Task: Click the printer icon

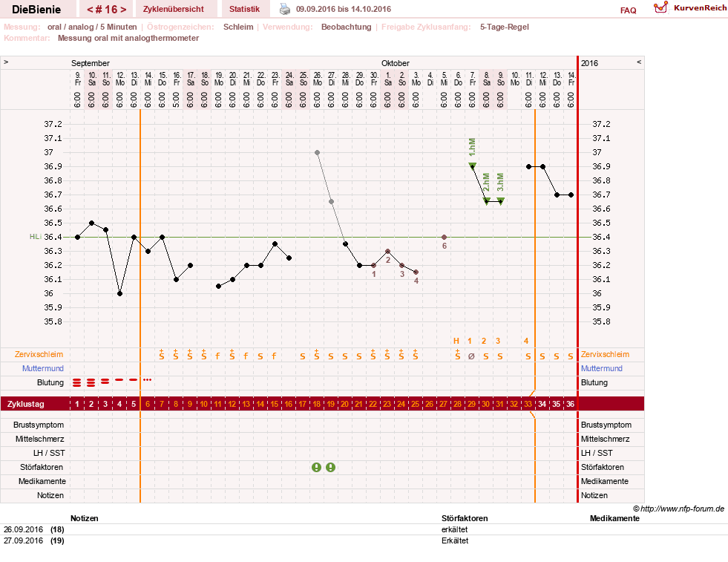Action: pyautogui.click(x=285, y=9)
